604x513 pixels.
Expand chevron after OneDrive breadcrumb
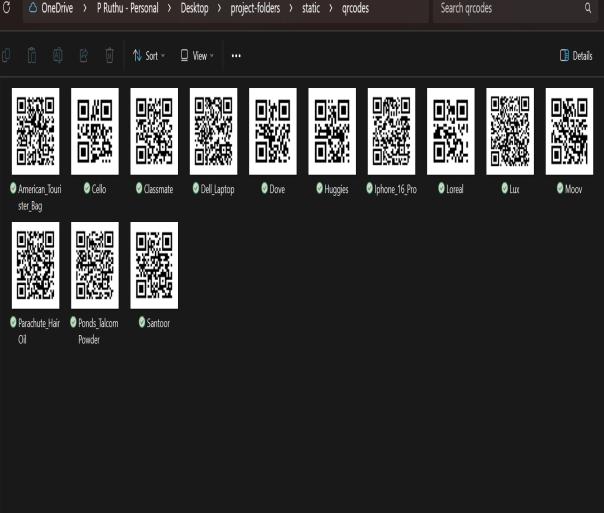point(85,8)
